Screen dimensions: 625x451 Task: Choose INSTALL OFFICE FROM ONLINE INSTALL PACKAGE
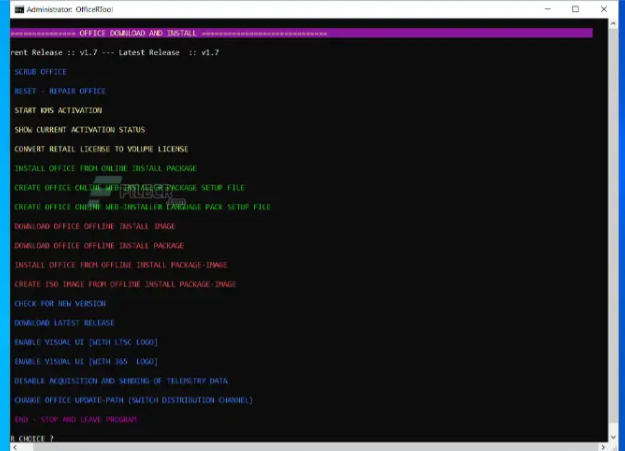[x=106, y=168]
